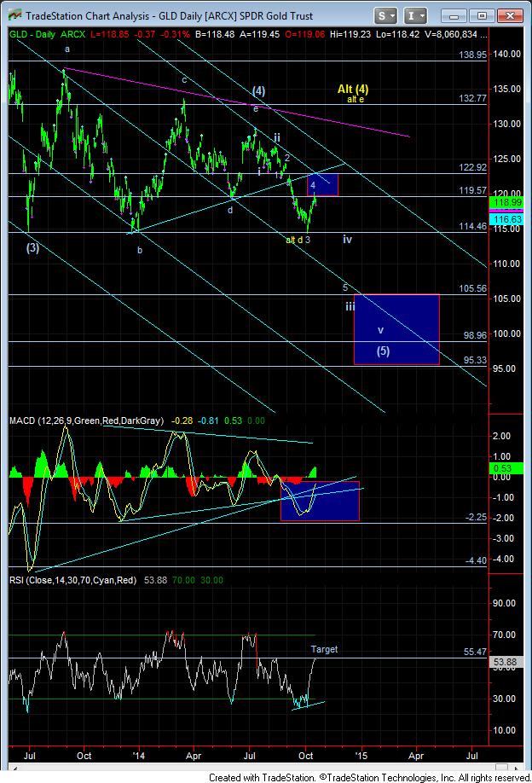Image resolution: width=532 pixels, height=783 pixels.
Task: Click the 'GLD - Daily ARCX' symbol label
Action: 48,34
